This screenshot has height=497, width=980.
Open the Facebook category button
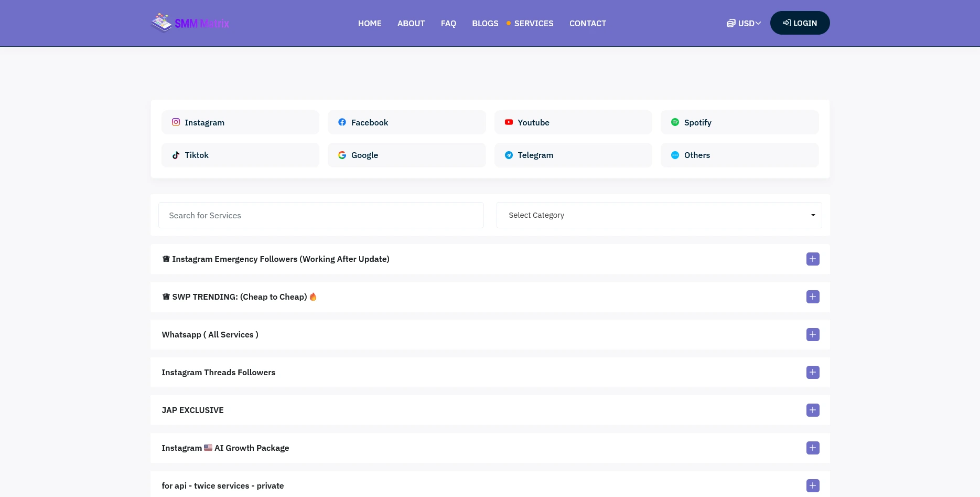click(407, 122)
